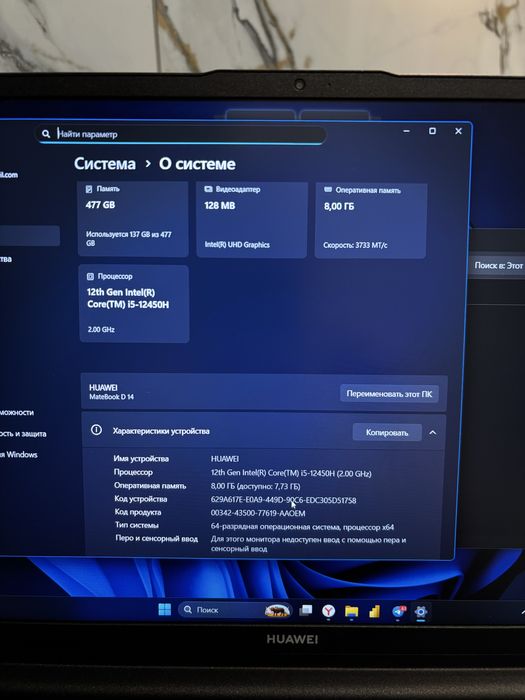Screen dimensions: 525x700
Task: Open File Explorer from the taskbar
Action: 351,611
